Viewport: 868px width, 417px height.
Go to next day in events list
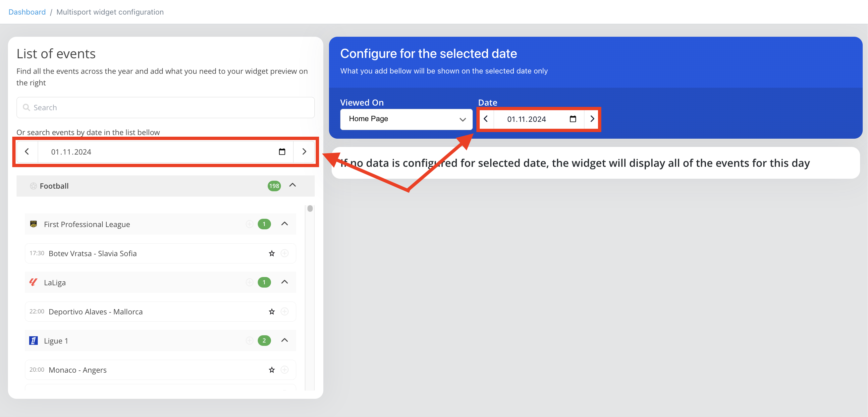[304, 152]
